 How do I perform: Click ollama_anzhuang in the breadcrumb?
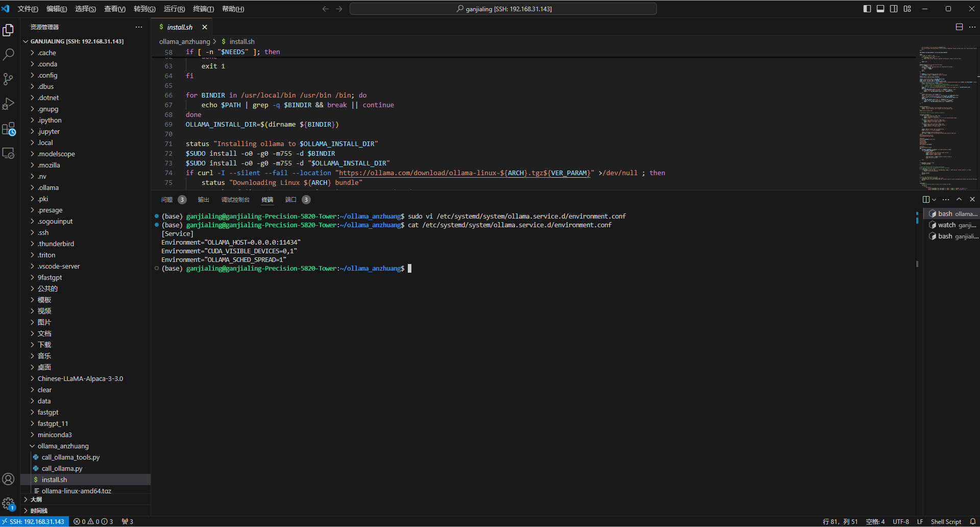(184, 41)
